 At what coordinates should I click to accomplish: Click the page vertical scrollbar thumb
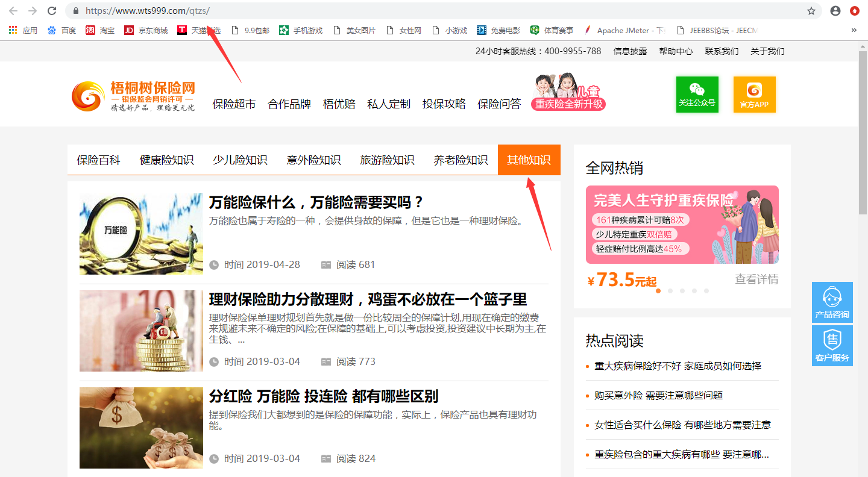(863, 133)
